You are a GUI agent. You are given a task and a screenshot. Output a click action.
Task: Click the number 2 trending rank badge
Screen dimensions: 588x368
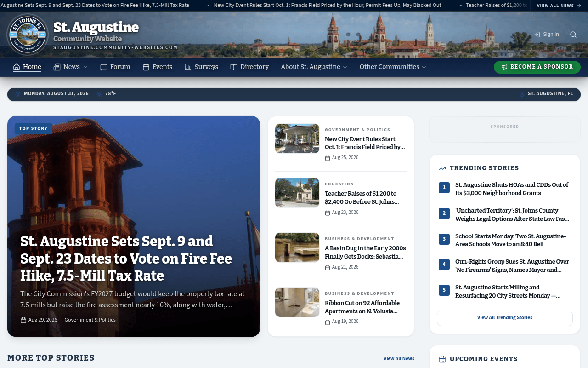(444, 213)
